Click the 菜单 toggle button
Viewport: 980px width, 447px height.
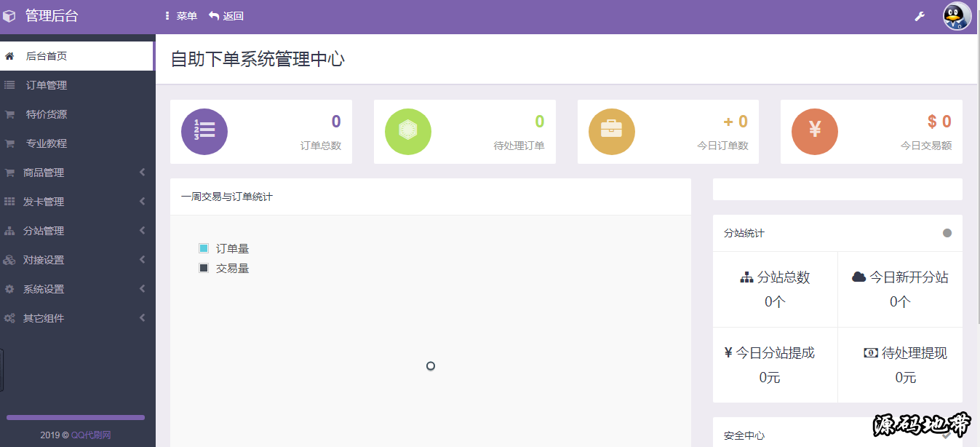[x=181, y=16]
